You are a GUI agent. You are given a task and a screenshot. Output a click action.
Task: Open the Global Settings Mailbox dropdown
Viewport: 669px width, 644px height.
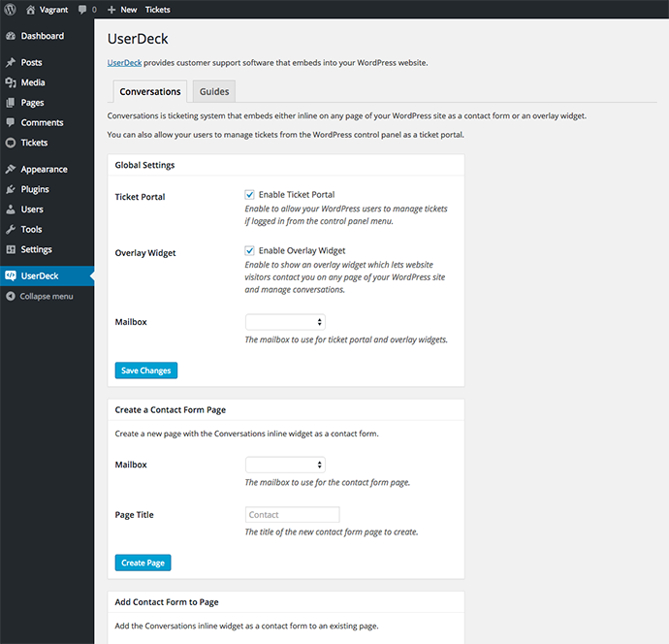click(x=285, y=322)
